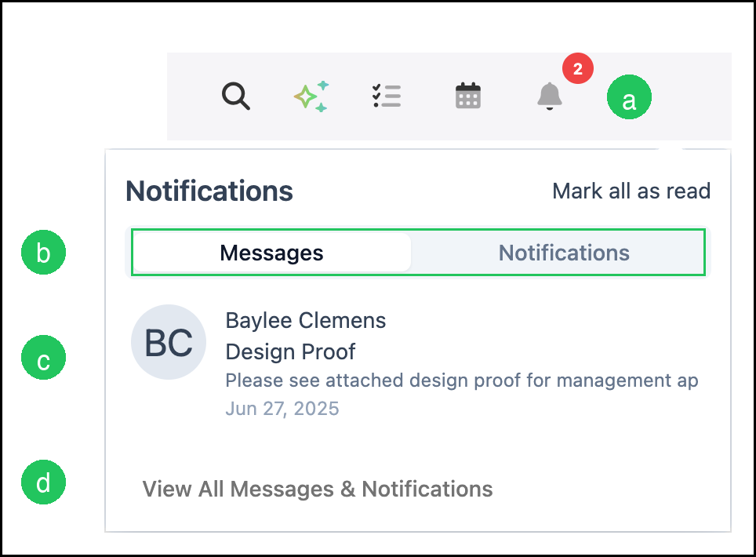
Task: Click the red badge showing 2
Action: tap(578, 68)
